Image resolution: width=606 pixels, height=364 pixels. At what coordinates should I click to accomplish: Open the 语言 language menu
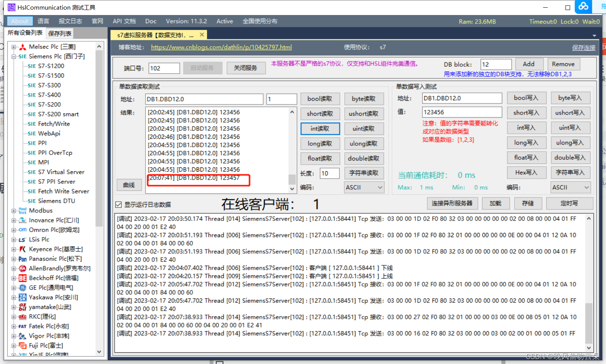[x=43, y=21]
